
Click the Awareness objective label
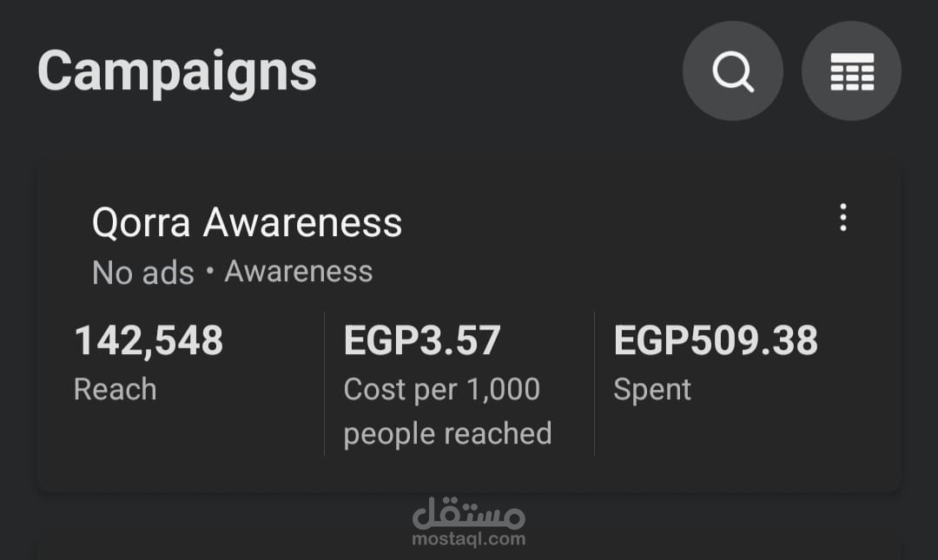coord(299,272)
